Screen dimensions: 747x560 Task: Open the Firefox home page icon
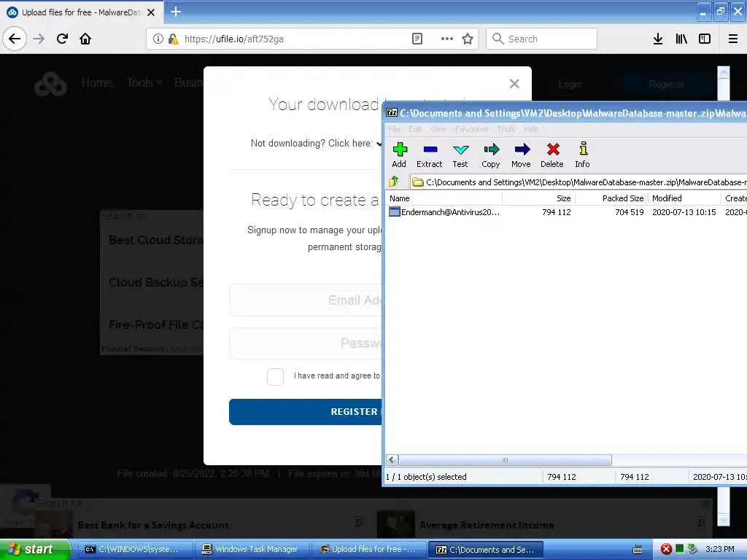pyautogui.click(x=85, y=39)
